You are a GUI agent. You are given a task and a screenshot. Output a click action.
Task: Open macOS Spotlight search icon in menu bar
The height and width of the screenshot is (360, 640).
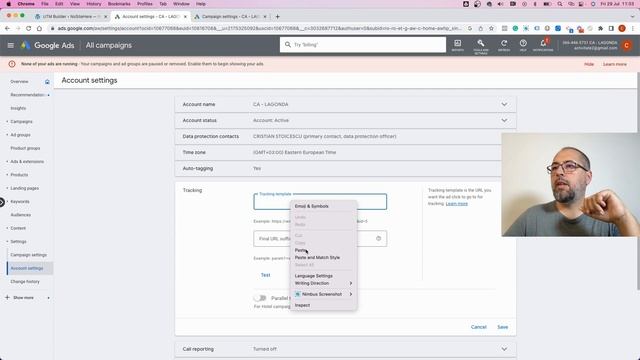pyautogui.click(x=560, y=4)
